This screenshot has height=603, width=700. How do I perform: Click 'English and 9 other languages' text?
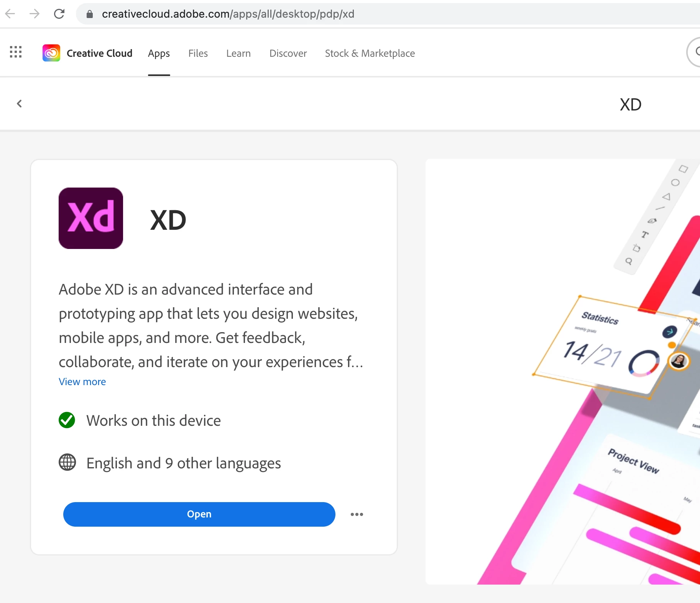tap(184, 463)
